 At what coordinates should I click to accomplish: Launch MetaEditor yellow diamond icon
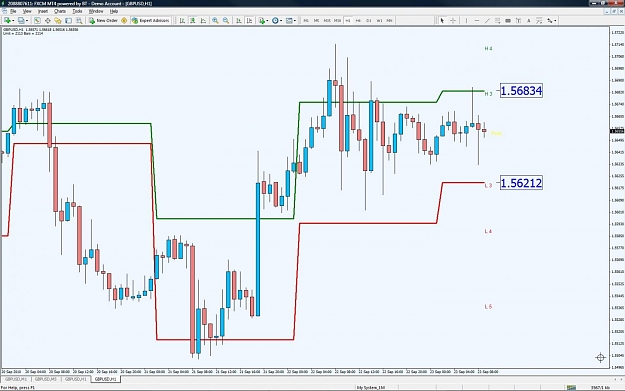coord(124,20)
